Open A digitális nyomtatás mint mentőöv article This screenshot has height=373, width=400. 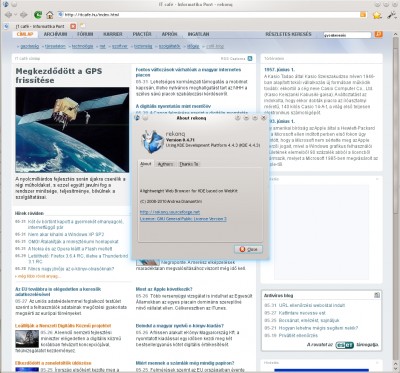173,106
